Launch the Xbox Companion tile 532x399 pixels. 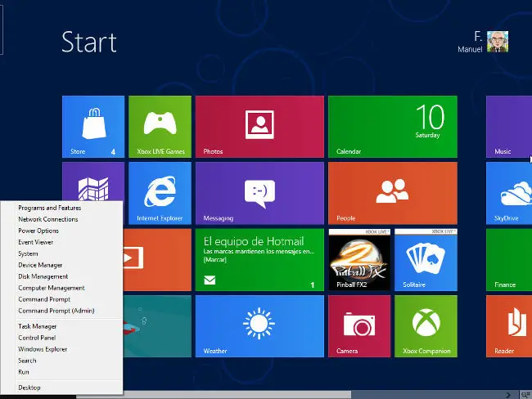[426, 326]
